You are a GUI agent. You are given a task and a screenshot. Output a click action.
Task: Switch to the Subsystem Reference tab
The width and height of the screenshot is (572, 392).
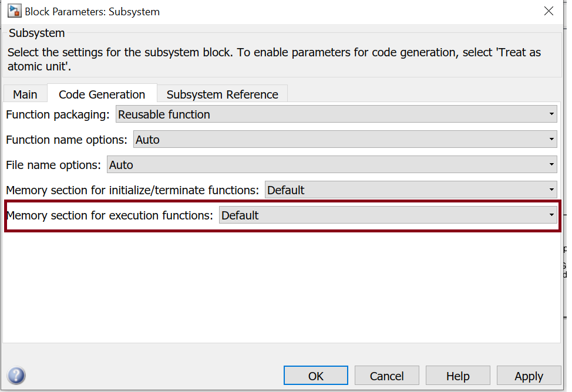tap(222, 94)
